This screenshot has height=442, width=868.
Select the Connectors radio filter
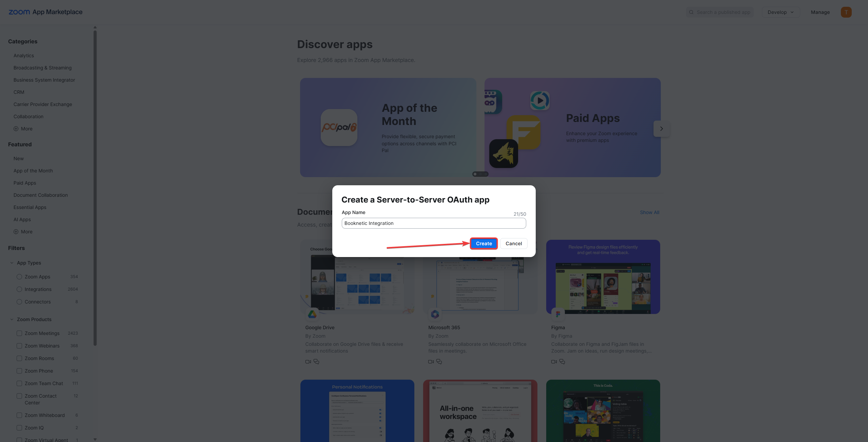19,302
